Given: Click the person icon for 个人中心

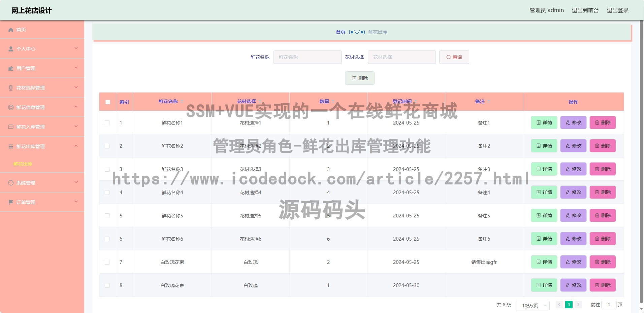Looking at the screenshot, I should [11, 49].
